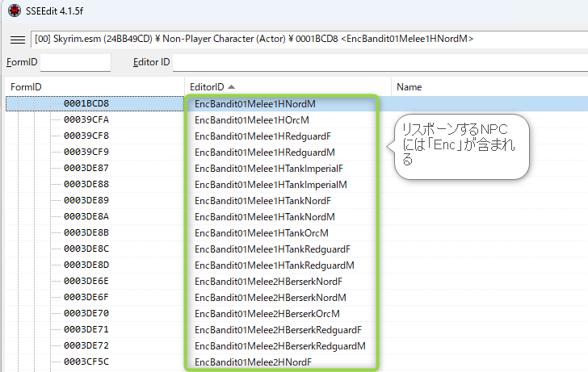Image resolution: width=588 pixels, height=372 pixels.
Task: Select FormID 0003DE89 row
Action: (x=86, y=201)
